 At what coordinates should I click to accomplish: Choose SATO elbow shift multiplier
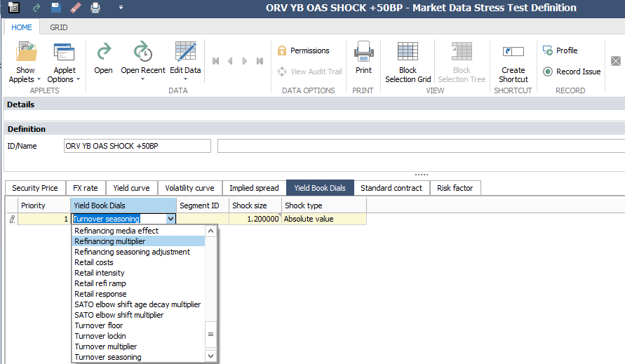point(138,315)
